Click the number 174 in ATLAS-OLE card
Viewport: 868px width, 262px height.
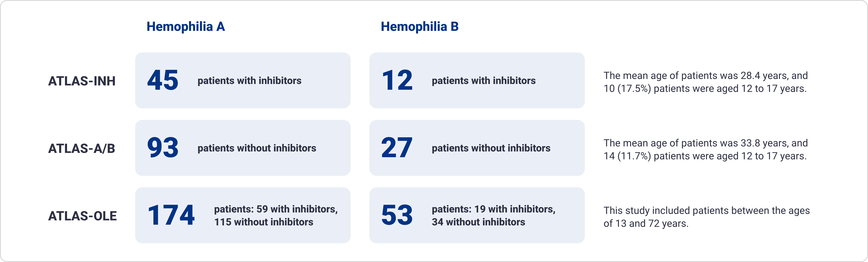[171, 215]
